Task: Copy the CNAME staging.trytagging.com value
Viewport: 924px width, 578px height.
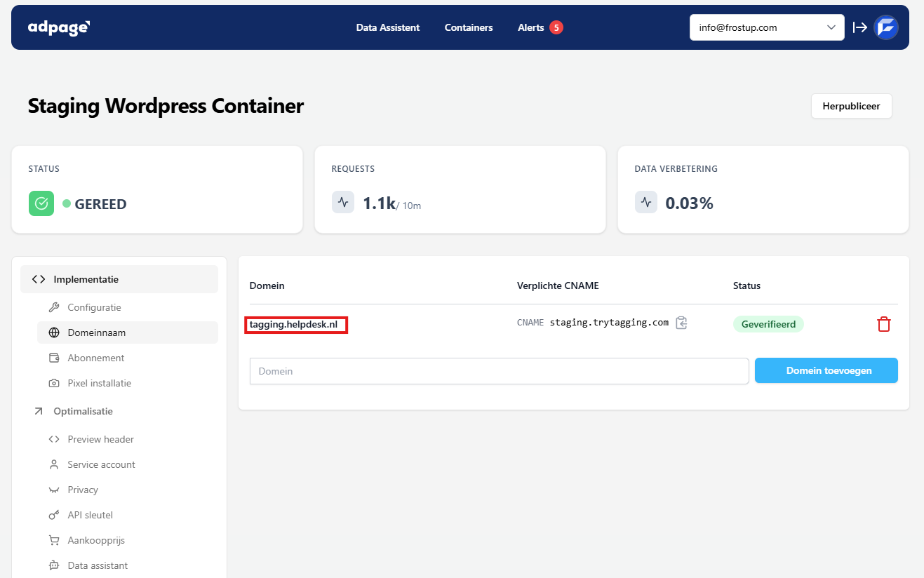Action: 681,323
